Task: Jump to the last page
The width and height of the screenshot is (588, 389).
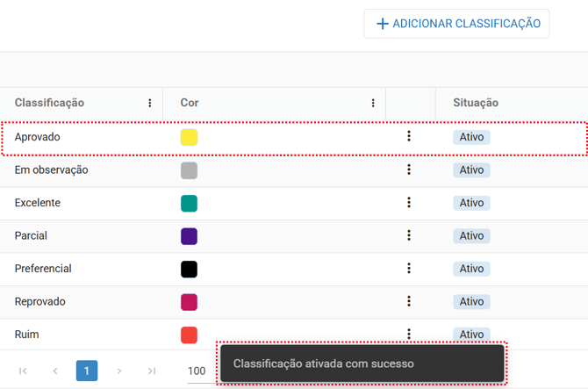Action: (x=152, y=371)
